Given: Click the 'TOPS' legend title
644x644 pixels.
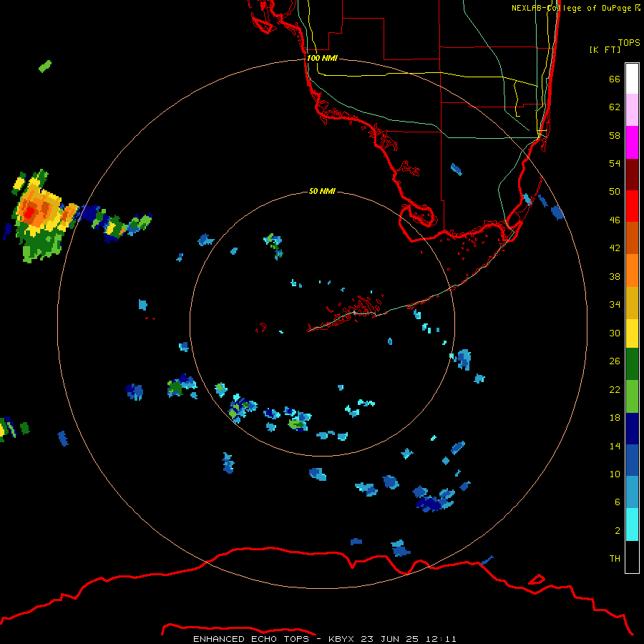Looking at the screenshot, I should pyautogui.click(x=629, y=42).
